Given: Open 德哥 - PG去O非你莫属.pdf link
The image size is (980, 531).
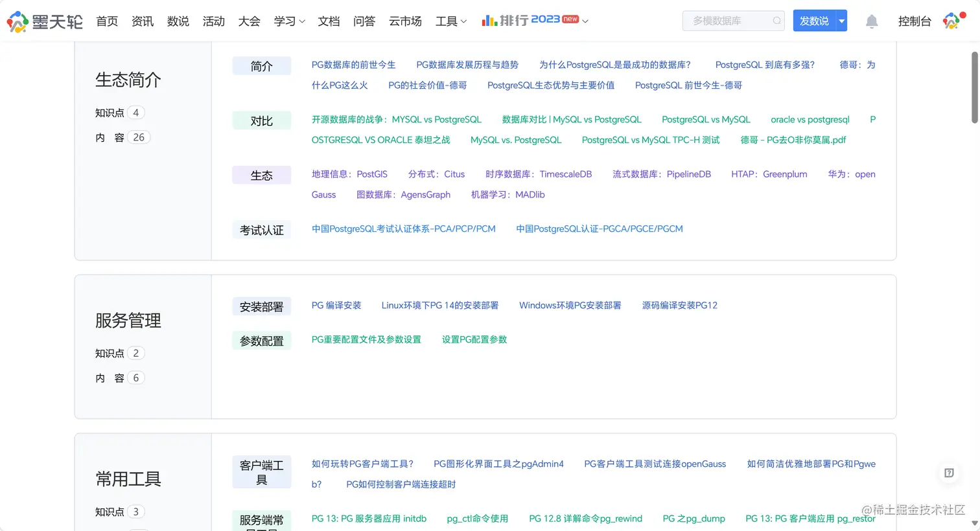Looking at the screenshot, I should pyautogui.click(x=793, y=140).
